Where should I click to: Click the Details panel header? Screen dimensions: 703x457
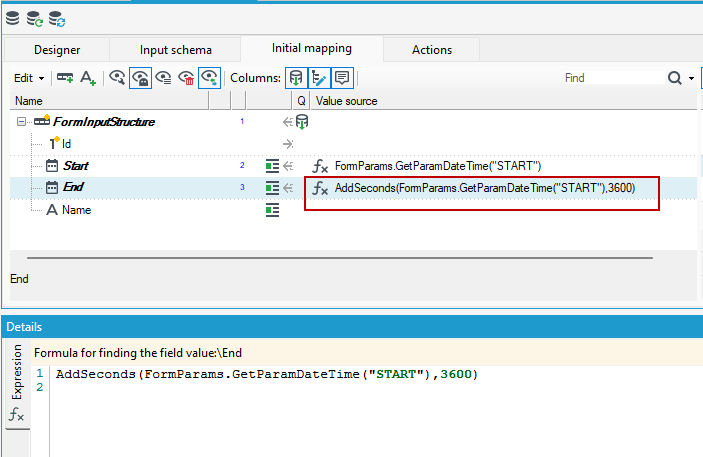point(352,326)
